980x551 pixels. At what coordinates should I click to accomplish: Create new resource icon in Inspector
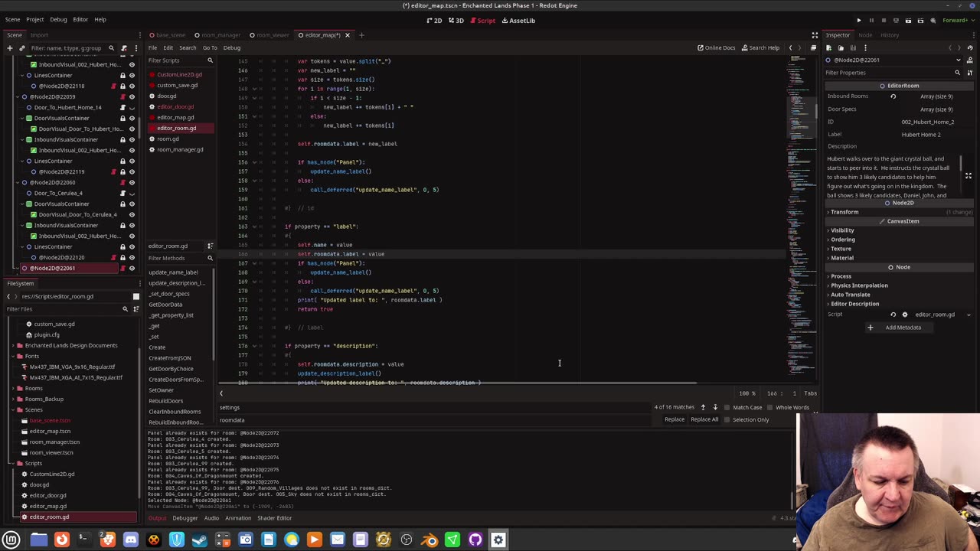[x=828, y=47]
